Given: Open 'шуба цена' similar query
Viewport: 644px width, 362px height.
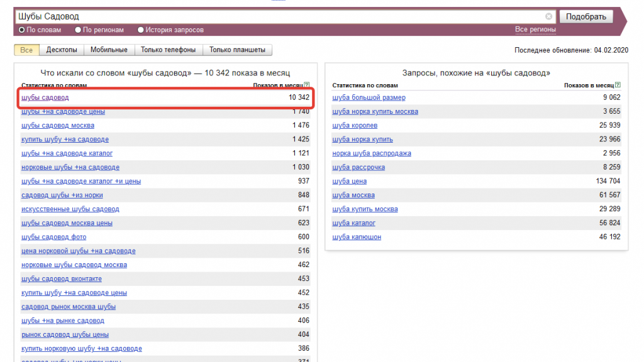Looking at the screenshot, I should [x=350, y=181].
